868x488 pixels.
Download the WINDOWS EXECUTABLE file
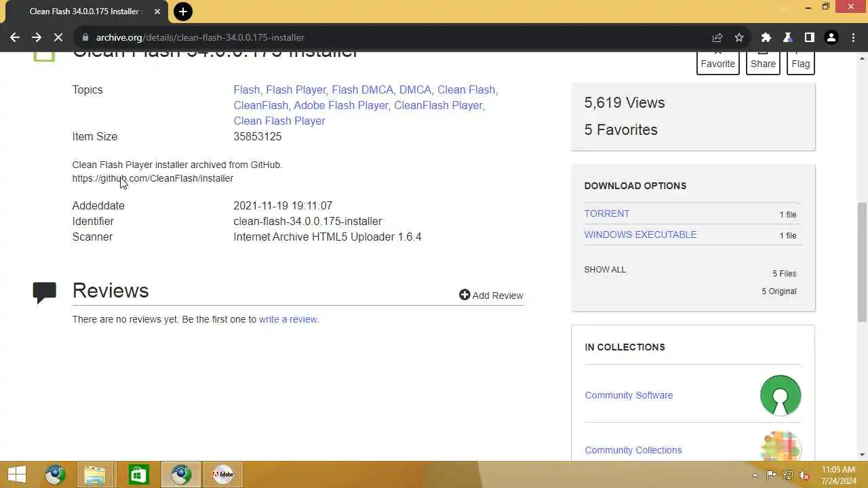coord(640,235)
